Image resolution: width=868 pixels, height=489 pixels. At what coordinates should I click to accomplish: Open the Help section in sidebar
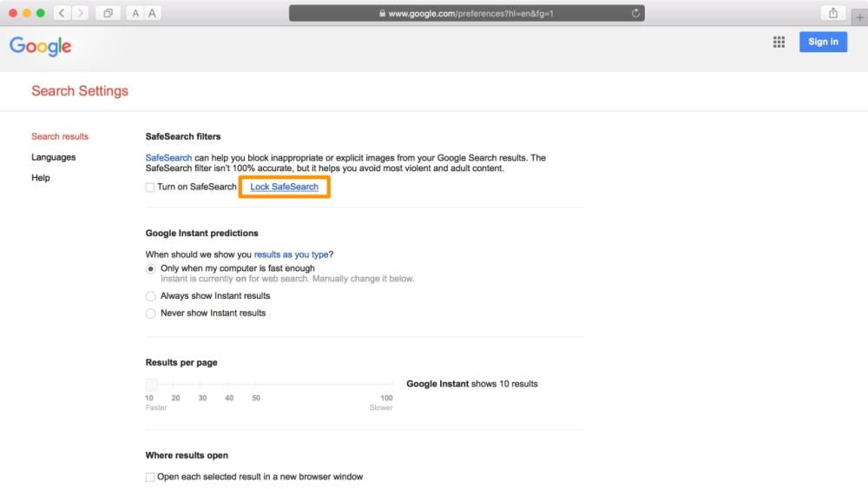point(41,178)
